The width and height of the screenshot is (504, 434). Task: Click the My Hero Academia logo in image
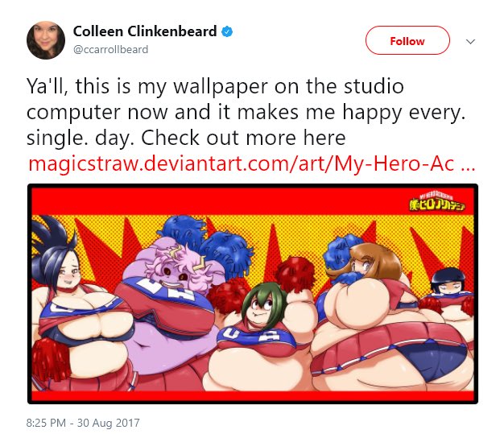point(437,202)
